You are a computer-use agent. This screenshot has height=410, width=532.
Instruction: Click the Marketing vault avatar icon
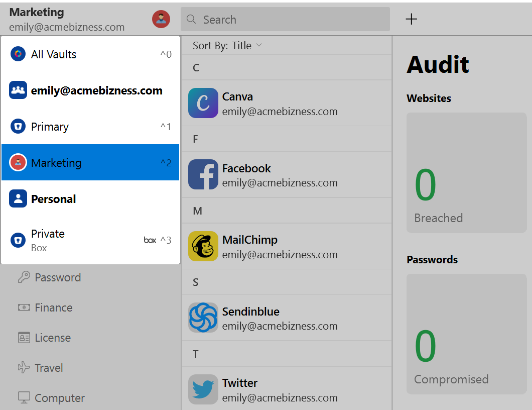(18, 162)
